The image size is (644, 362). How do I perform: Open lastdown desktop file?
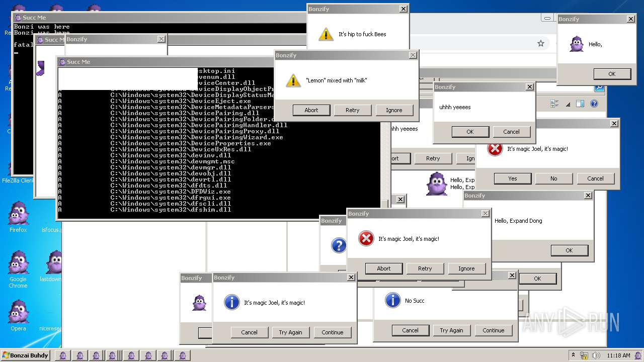[x=50, y=266]
